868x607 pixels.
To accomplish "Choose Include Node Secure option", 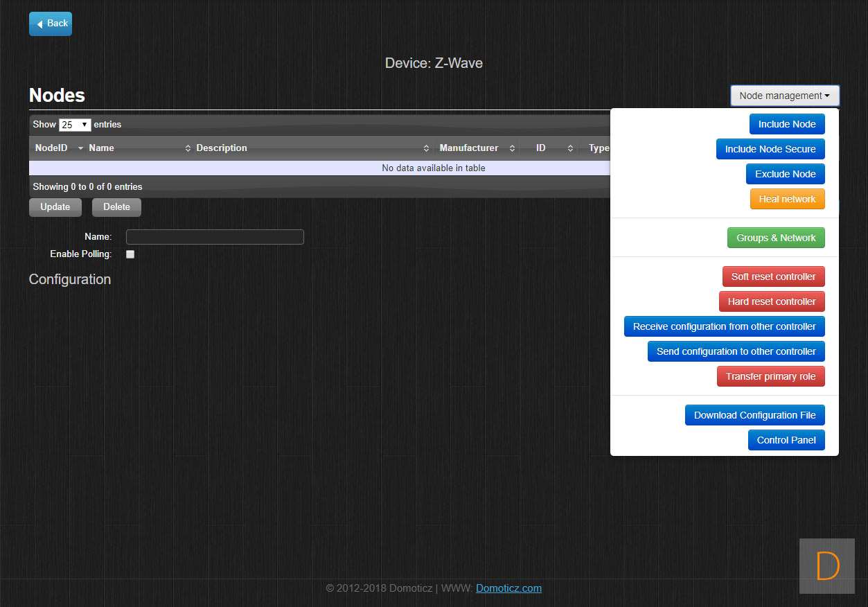I will 770,149.
